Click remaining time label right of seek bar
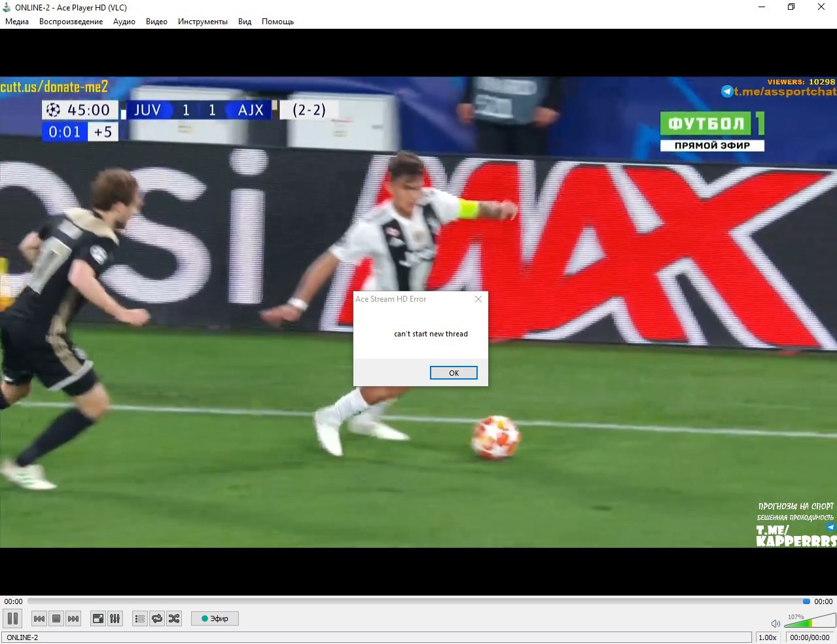837x644 pixels. click(823, 601)
